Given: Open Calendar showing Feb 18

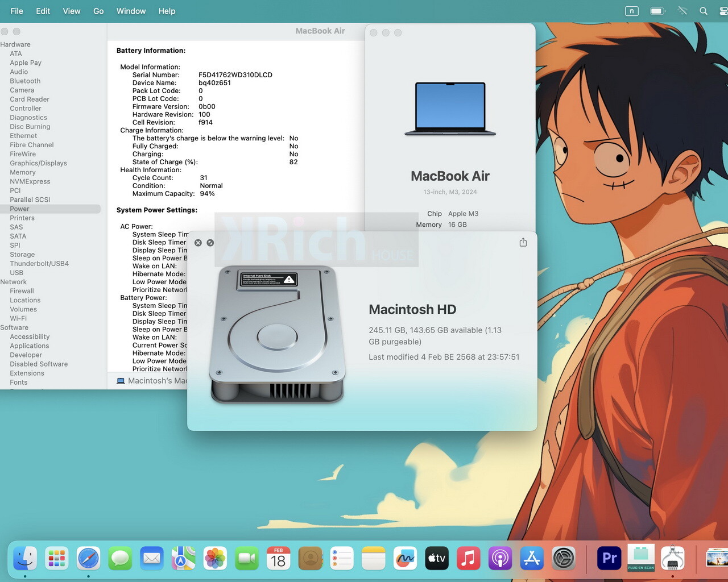Looking at the screenshot, I should coord(278,559).
